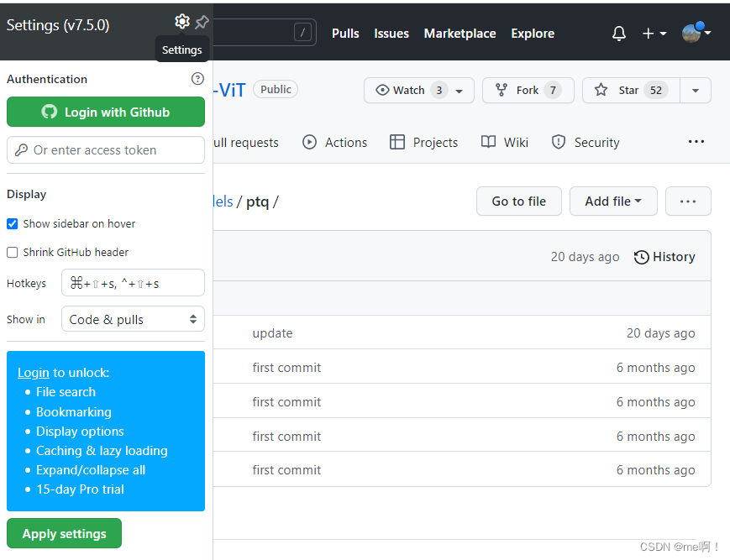Viewport: 730px width, 560px height.
Task: Click the Bookmarking list item
Action: click(x=74, y=412)
